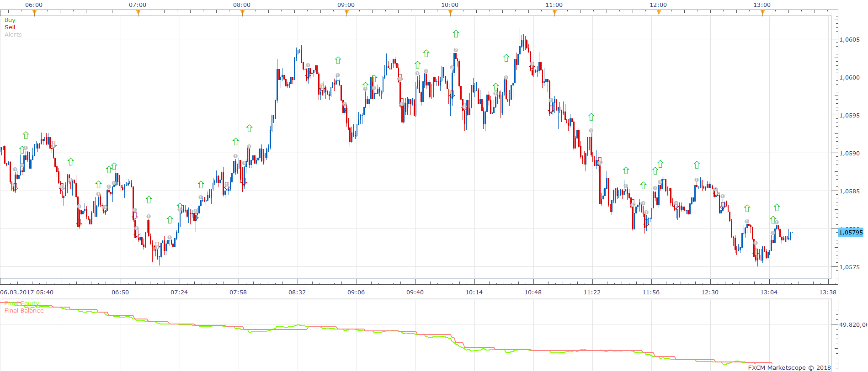868x372 pixels.
Task: Select the green Buy legend label
Action: point(10,20)
